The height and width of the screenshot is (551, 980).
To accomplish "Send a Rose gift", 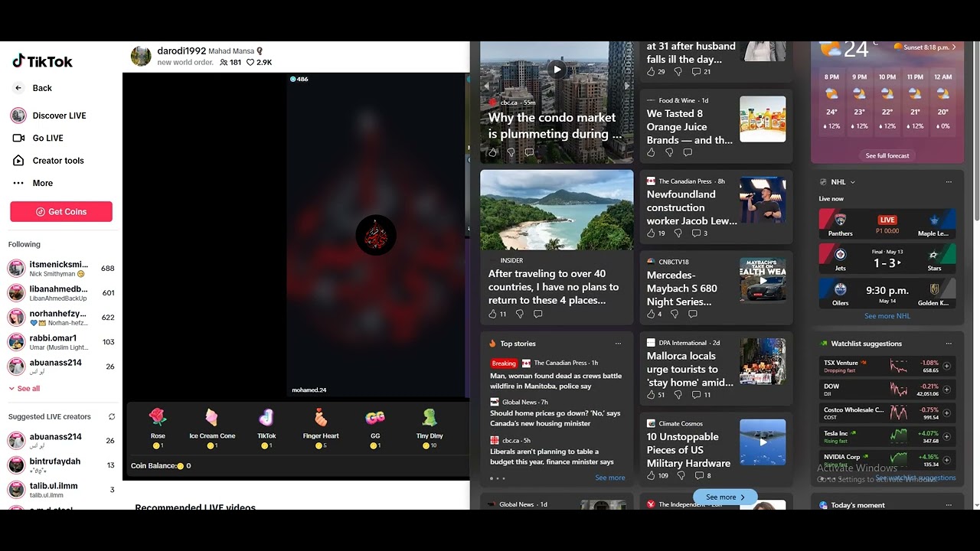I will coord(158,428).
